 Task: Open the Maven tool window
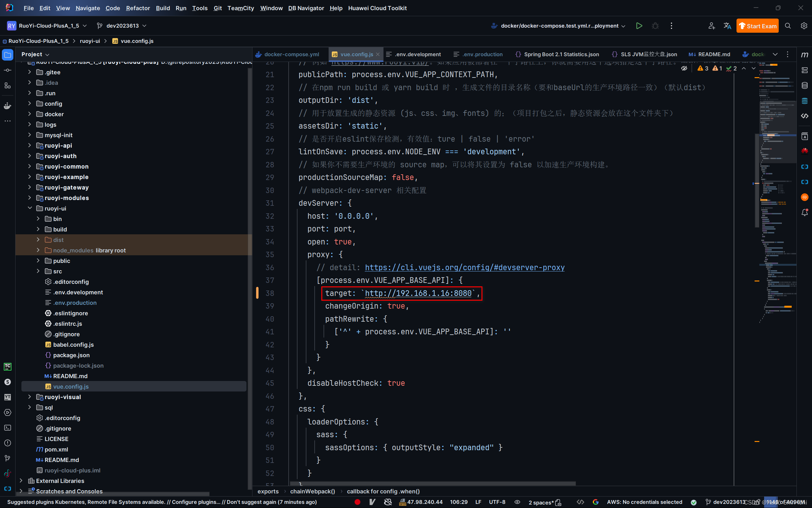coord(804,55)
